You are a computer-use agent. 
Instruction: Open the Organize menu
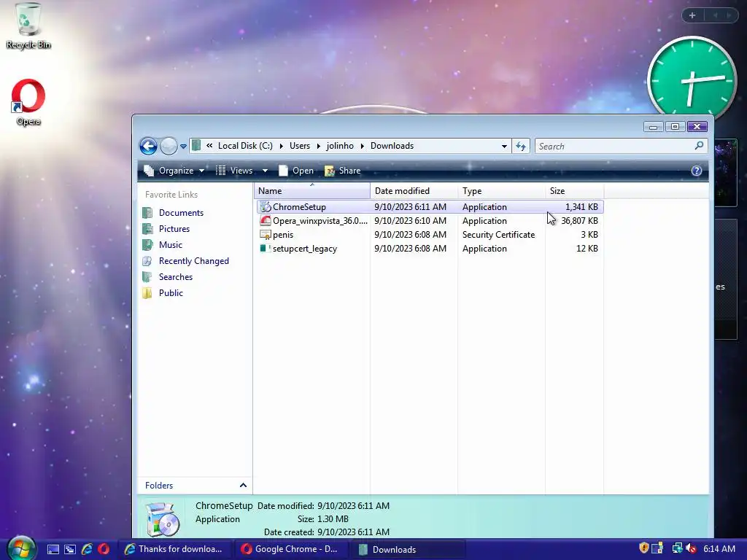point(174,171)
